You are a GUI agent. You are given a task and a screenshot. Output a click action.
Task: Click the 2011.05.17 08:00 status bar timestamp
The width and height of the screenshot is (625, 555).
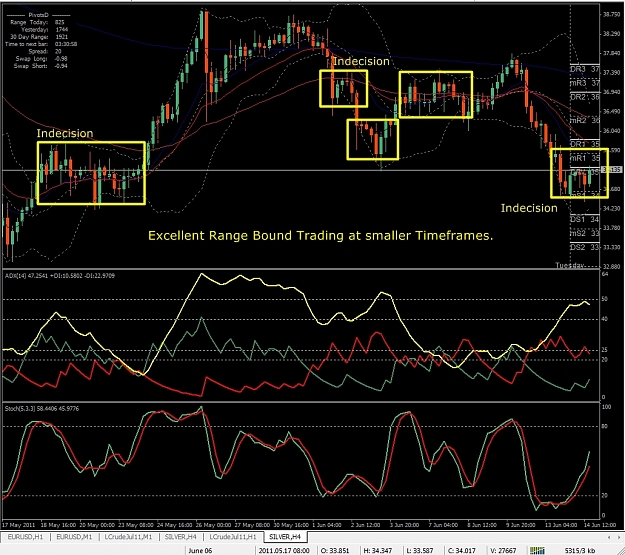284,551
